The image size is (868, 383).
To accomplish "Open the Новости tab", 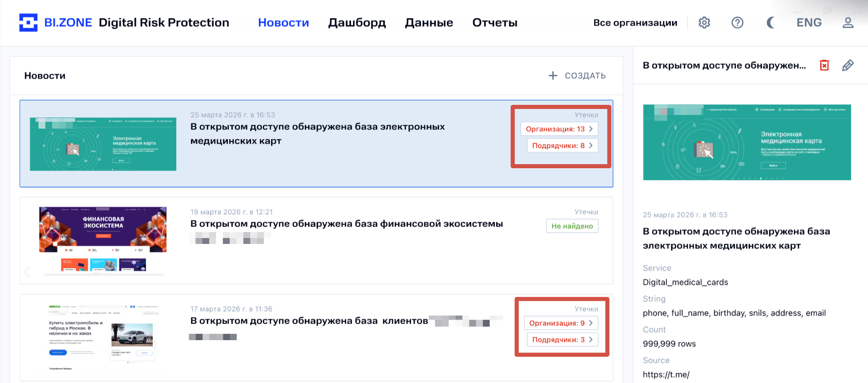I will (x=283, y=22).
